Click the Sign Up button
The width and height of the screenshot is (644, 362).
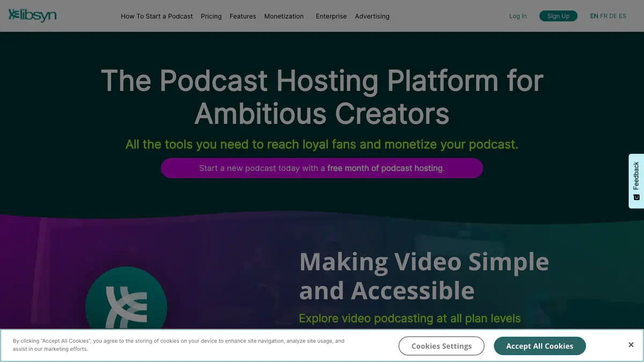tap(558, 16)
